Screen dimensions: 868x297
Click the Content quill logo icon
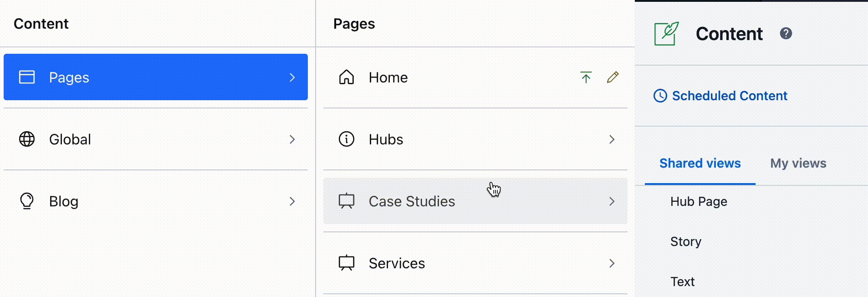tap(666, 33)
